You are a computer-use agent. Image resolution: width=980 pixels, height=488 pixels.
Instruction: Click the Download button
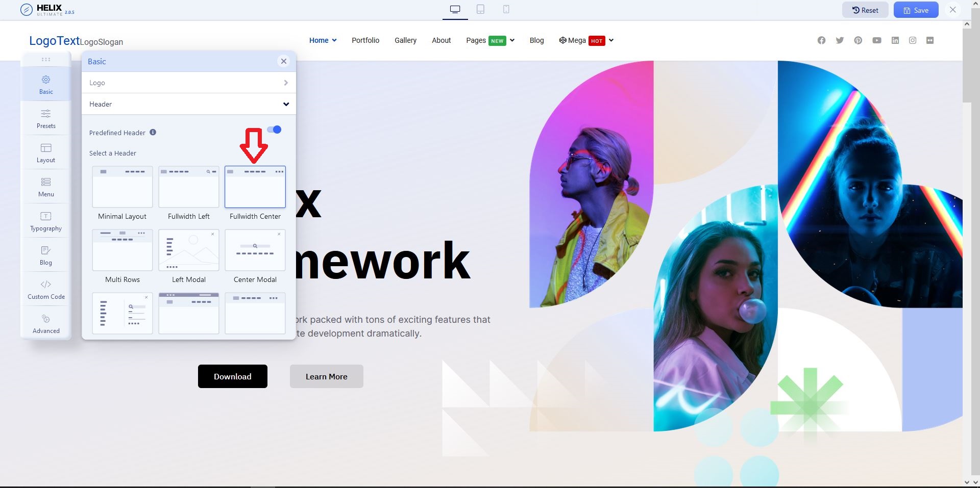(x=233, y=376)
